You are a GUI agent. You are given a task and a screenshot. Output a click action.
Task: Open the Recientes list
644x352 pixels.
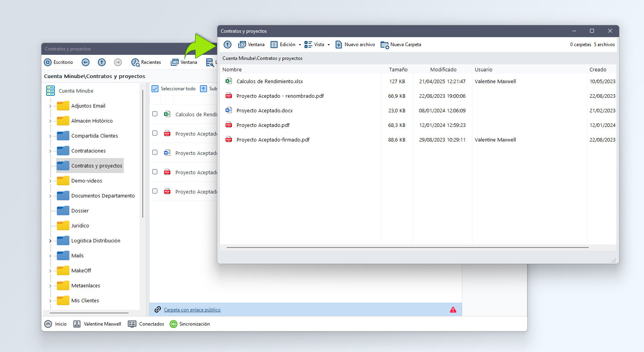[146, 62]
